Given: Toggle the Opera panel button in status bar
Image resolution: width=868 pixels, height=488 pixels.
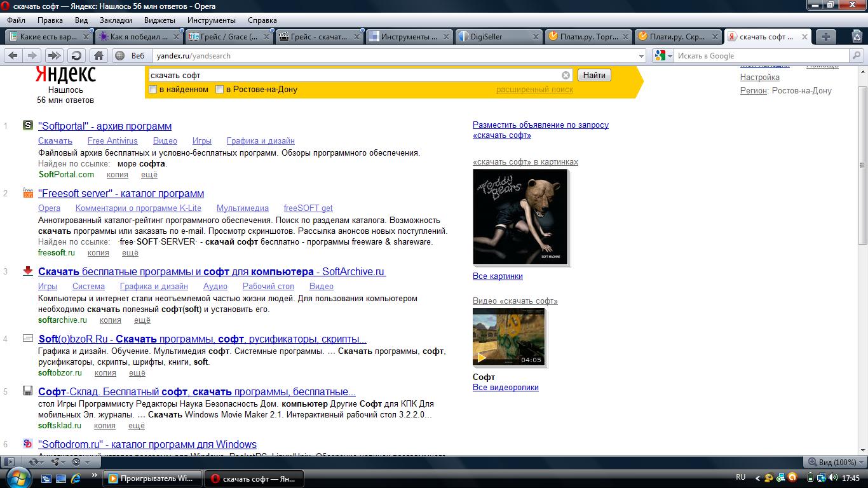Looking at the screenshot, I should point(9,462).
